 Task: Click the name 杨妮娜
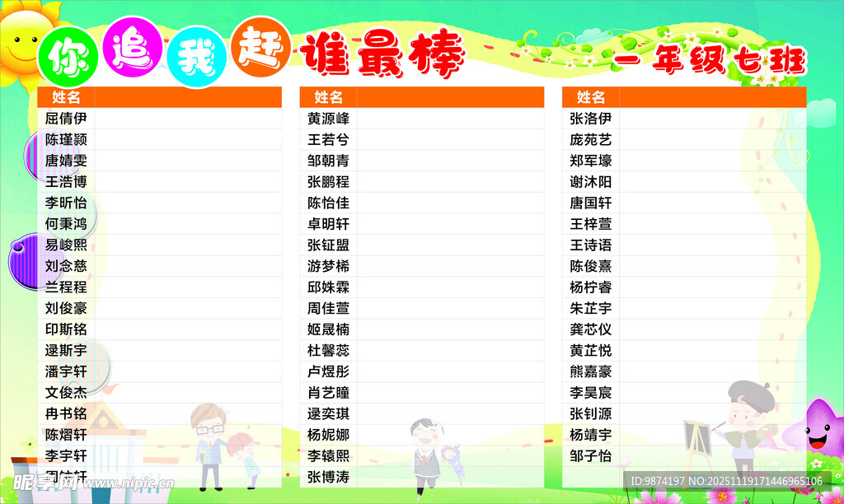(x=328, y=435)
